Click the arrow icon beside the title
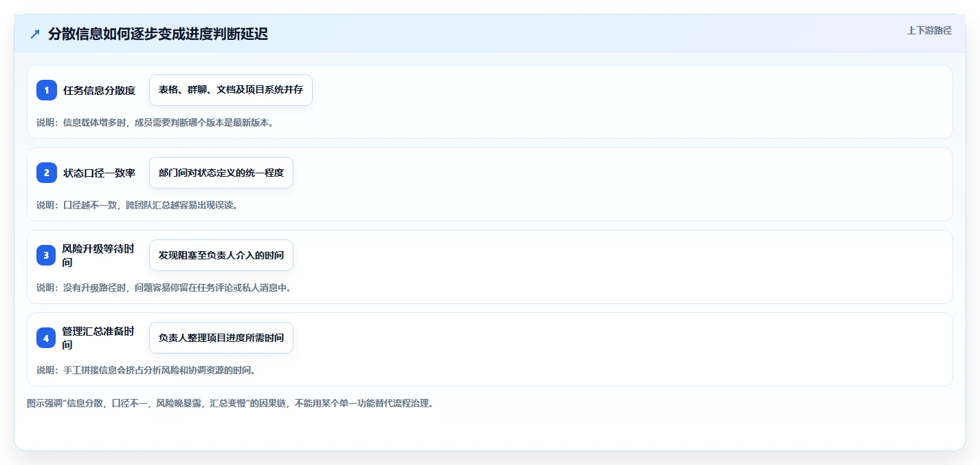This screenshot has width=980, height=465. [x=35, y=34]
